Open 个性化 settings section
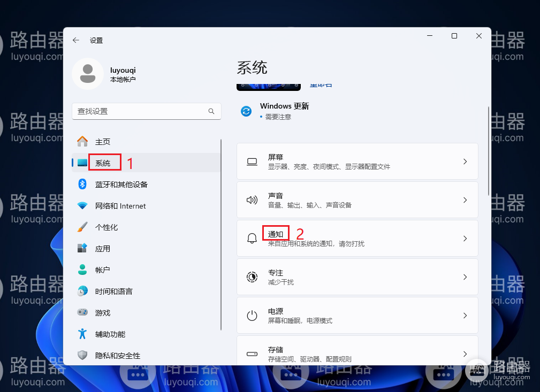 pos(146,227)
